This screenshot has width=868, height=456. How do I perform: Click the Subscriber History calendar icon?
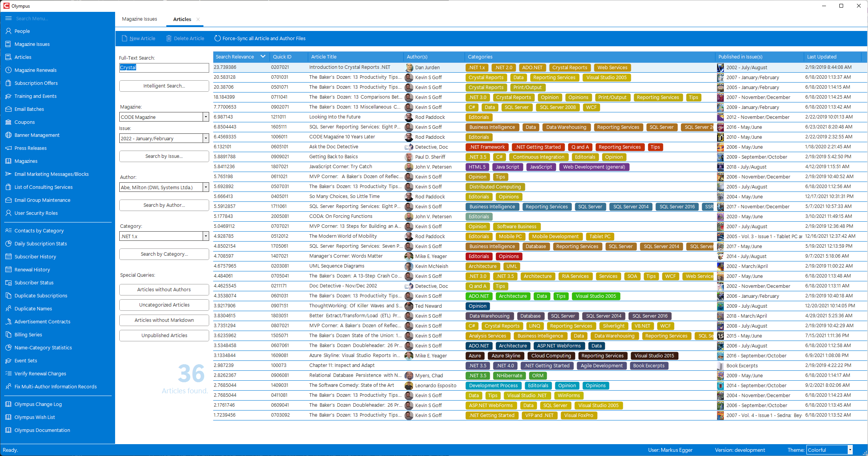pos(8,257)
